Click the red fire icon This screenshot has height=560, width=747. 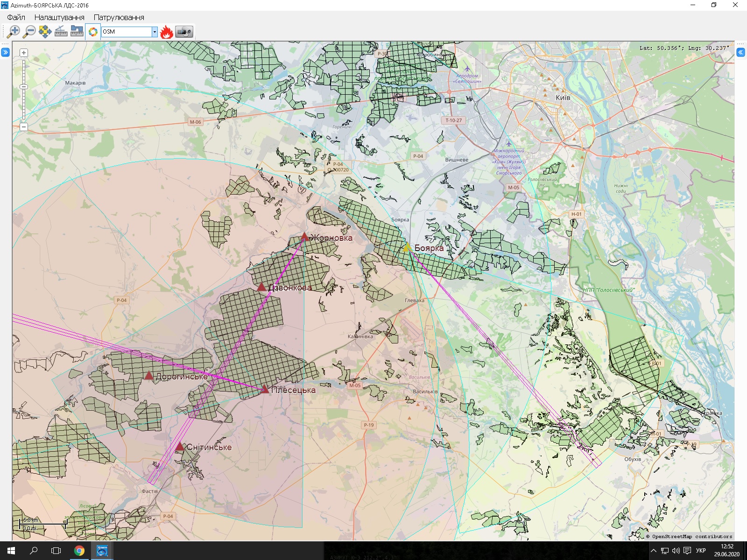coord(167,32)
